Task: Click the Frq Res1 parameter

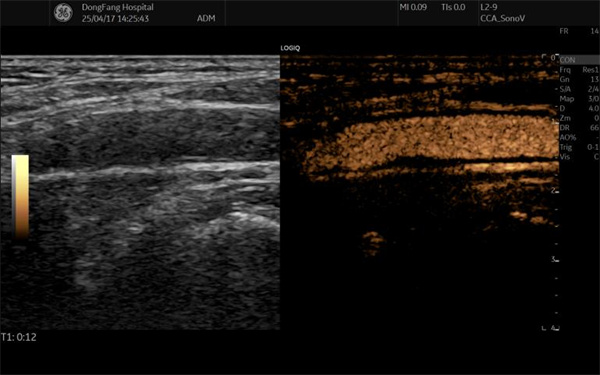Action: 579,70
